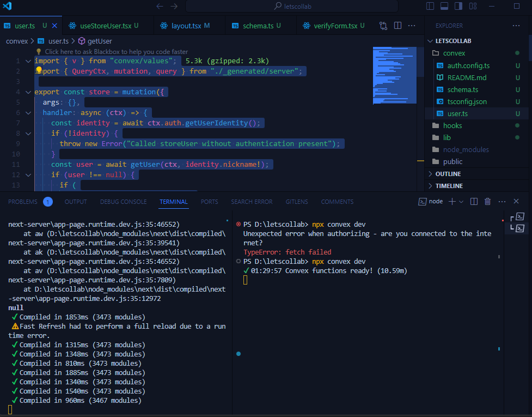This screenshot has height=417, width=532.
Task: Fold the if (!identity) block
Action: tap(28, 134)
